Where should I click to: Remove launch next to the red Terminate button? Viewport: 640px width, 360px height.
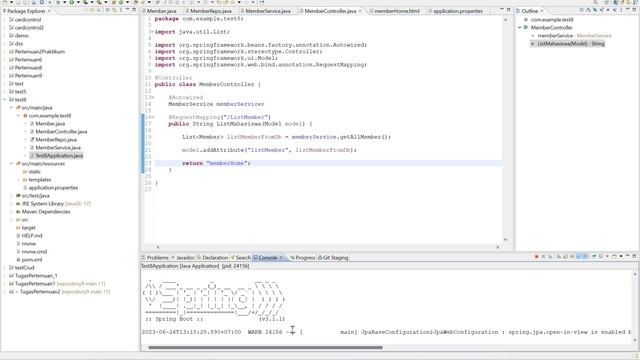pyautogui.click(x=543, y=257)
